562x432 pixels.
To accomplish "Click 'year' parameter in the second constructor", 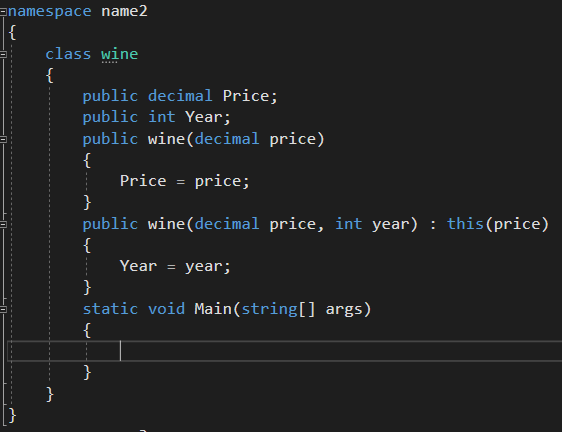I will pos(391,225).
